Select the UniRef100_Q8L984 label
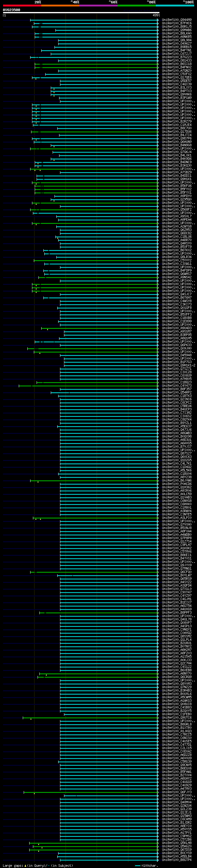This screenshot has width=197, height=868. 177,40
